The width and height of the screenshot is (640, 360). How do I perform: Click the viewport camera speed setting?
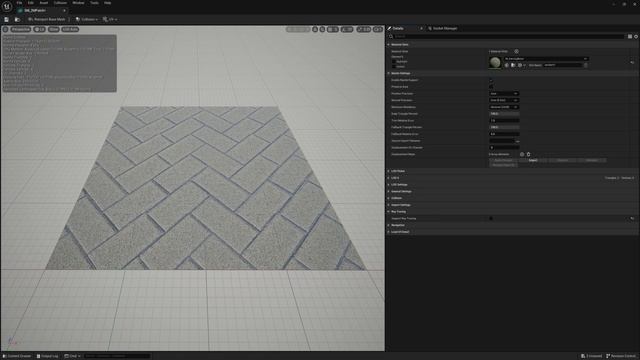tap(378, 29)
